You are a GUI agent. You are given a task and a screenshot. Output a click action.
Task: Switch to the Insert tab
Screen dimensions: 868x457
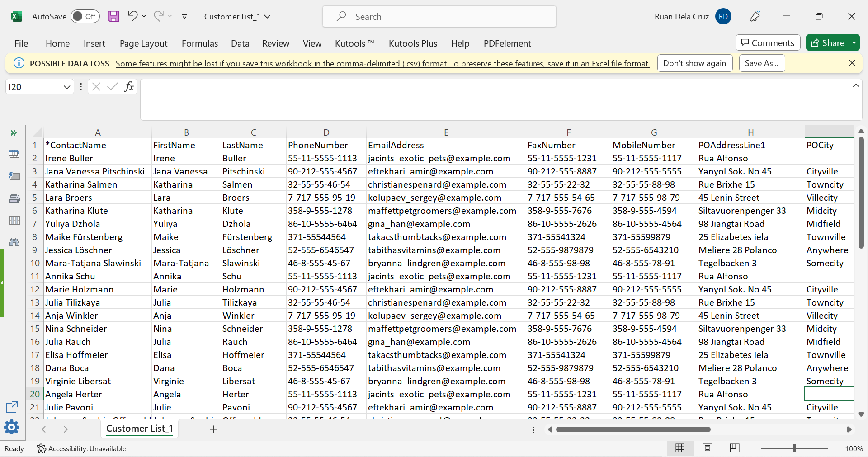(94, 43)
